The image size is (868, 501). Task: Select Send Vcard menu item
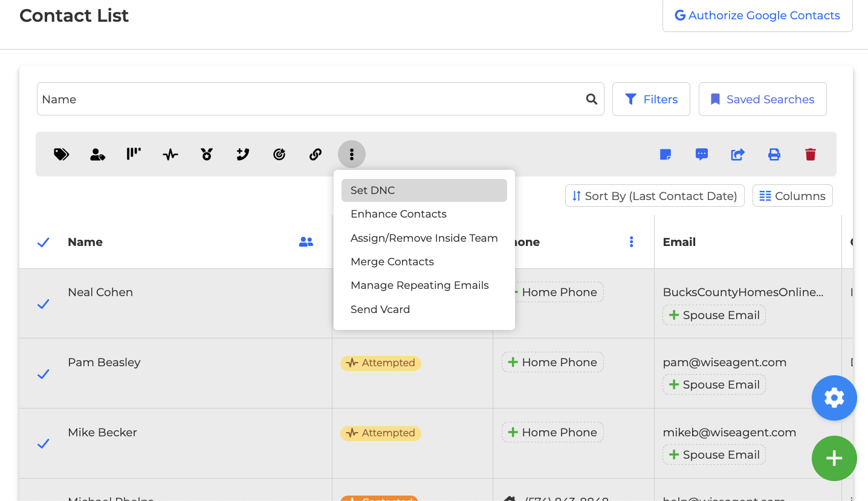click(x=424, y=309)
